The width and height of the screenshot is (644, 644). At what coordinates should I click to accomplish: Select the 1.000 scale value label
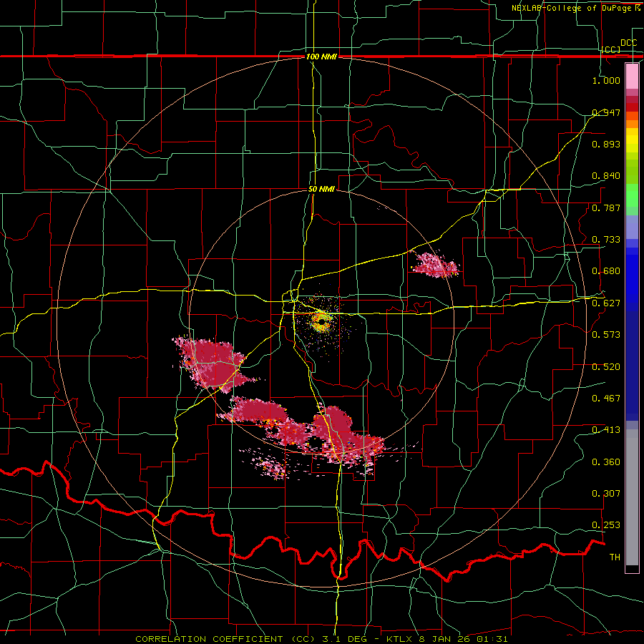point(606,80)
